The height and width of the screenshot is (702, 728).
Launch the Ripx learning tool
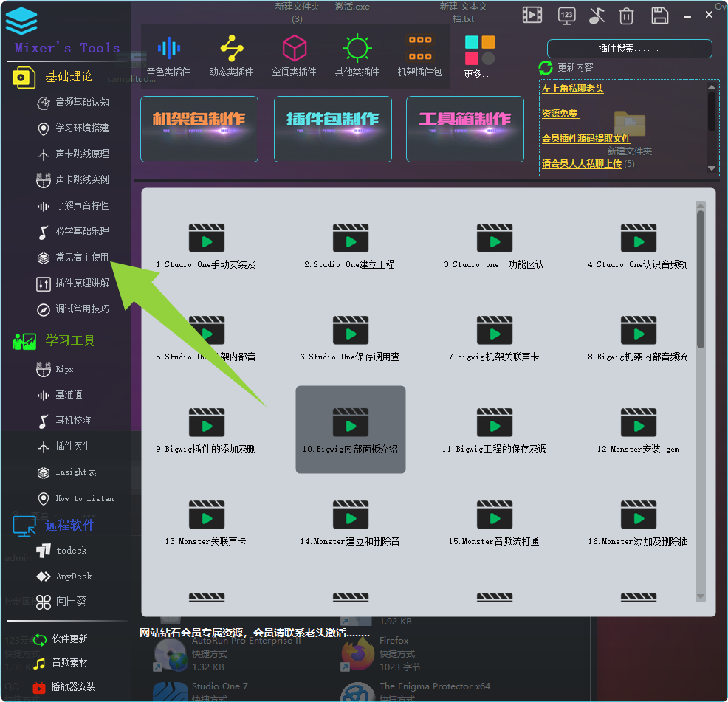pyautogui.click(x=55, y=370)
